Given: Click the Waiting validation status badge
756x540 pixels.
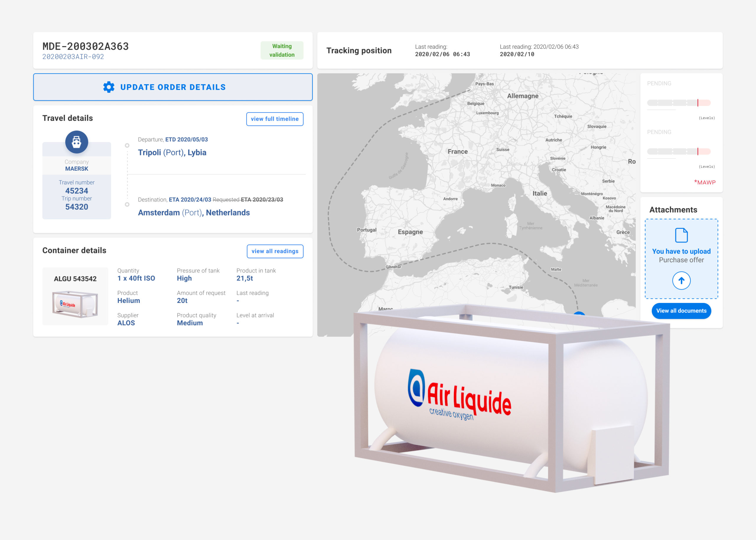Looking at the screenshot, I should (282, 50).
